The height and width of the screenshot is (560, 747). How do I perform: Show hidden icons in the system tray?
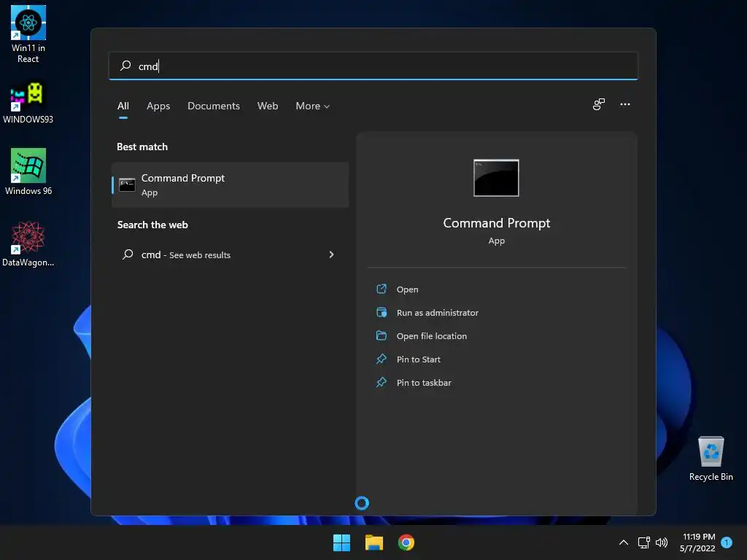coord(623,542)
